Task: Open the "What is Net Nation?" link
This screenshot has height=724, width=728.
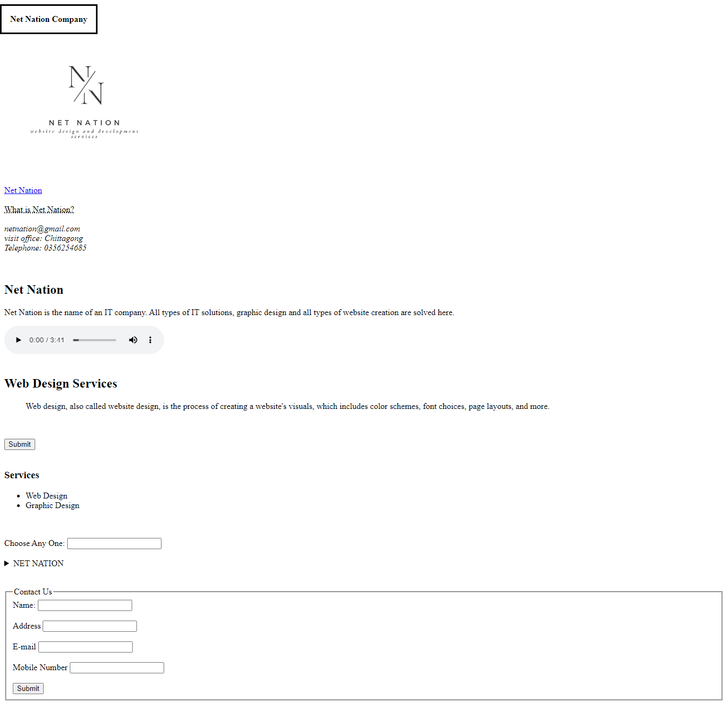Action: pos(39,210)
